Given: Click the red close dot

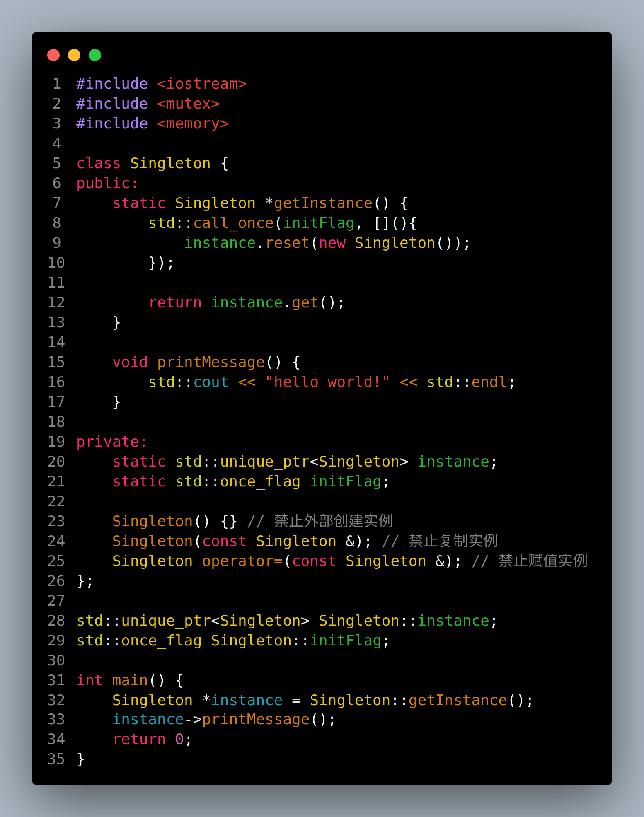Looking at the screenshot, I should point(53,55).
